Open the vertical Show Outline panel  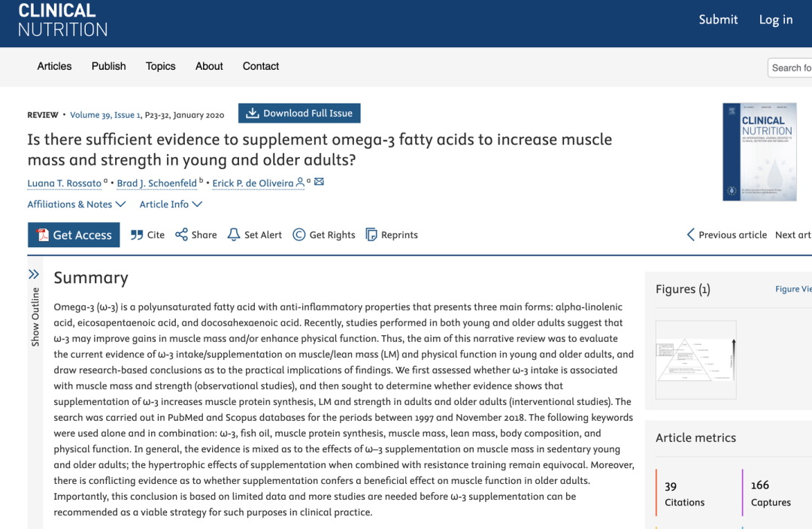[x=35, y=316]
